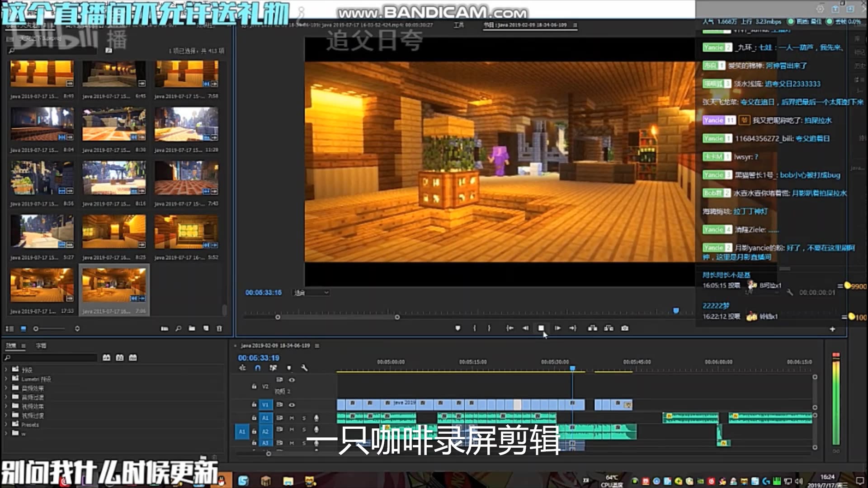Click New Item icon in project panel
The width and height of the screenshot is (868, 488).
click(x=206, y=328)
